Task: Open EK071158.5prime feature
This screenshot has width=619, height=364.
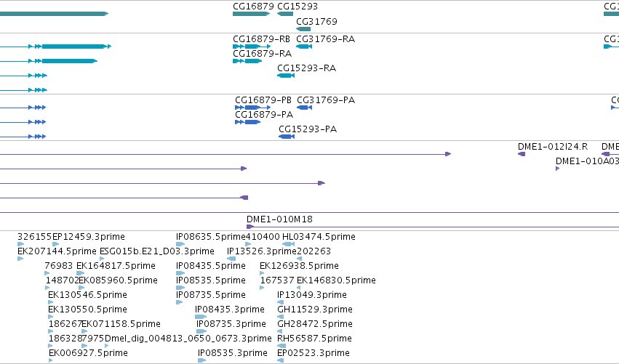Action: coord(84,331)
